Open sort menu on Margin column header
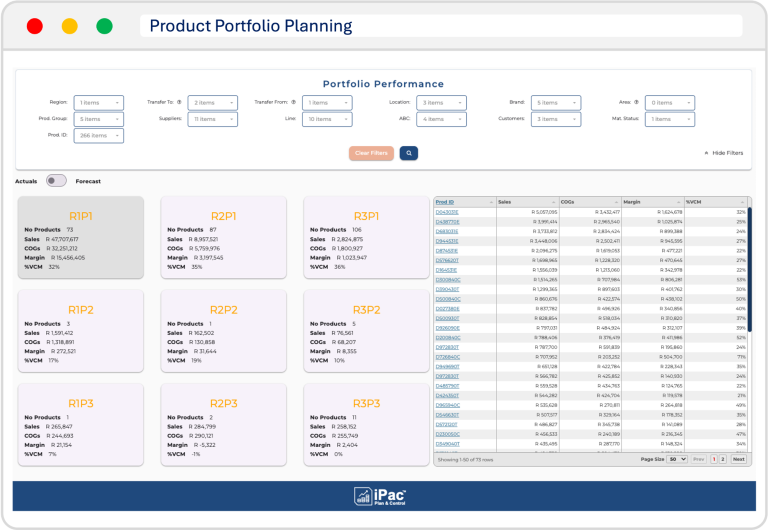Screen dimensions: 768x530 coord(679,202)
